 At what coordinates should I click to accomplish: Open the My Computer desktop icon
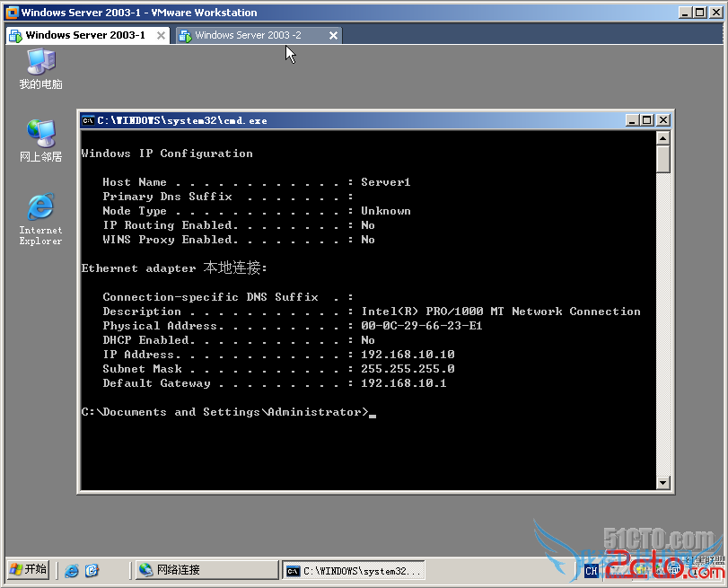(x=41, y=69)
